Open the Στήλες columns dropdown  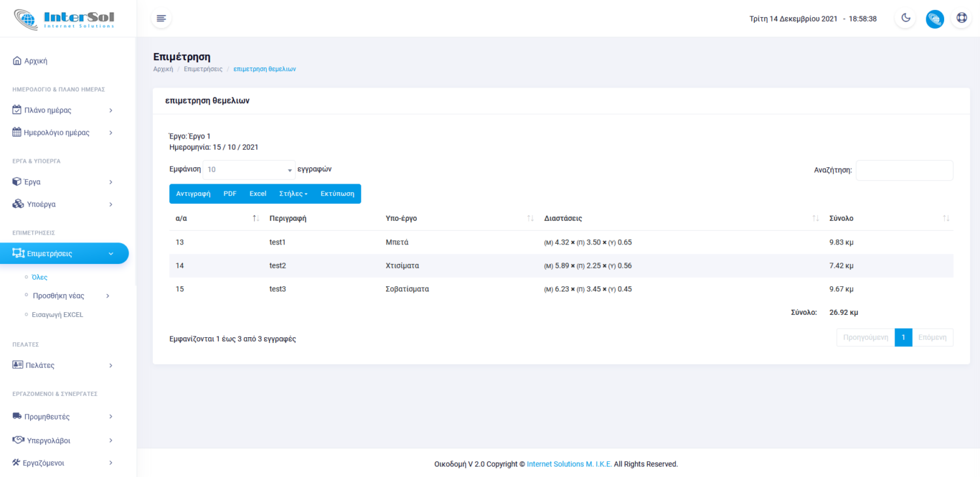pos(293,194)
